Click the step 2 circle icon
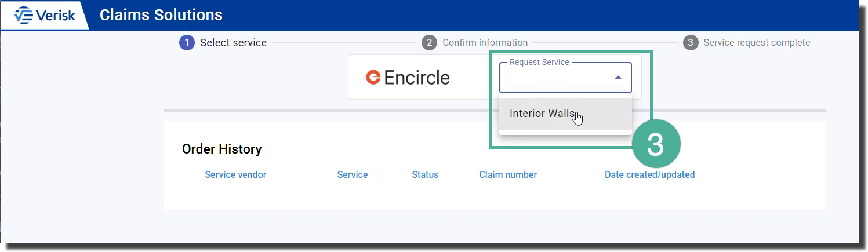This screenshot has width=868, height=252. [429, 42]
